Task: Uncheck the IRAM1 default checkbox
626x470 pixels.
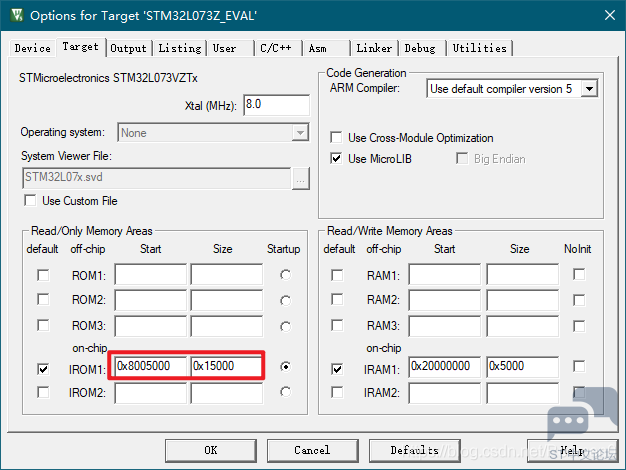Action: click(337, 369)
